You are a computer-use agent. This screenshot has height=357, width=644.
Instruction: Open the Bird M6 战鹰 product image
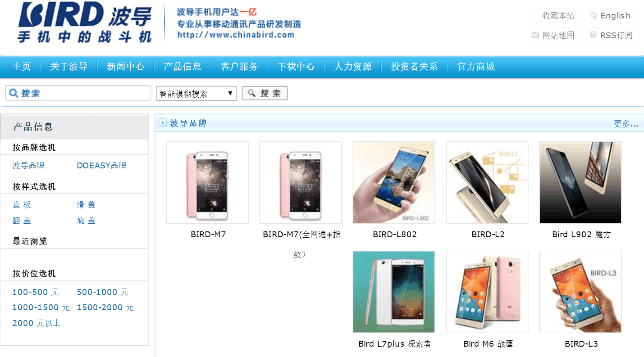[x=487, y=292]
